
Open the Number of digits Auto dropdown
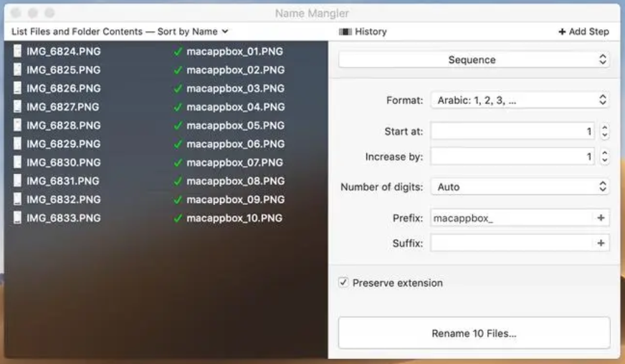[520, 186]
